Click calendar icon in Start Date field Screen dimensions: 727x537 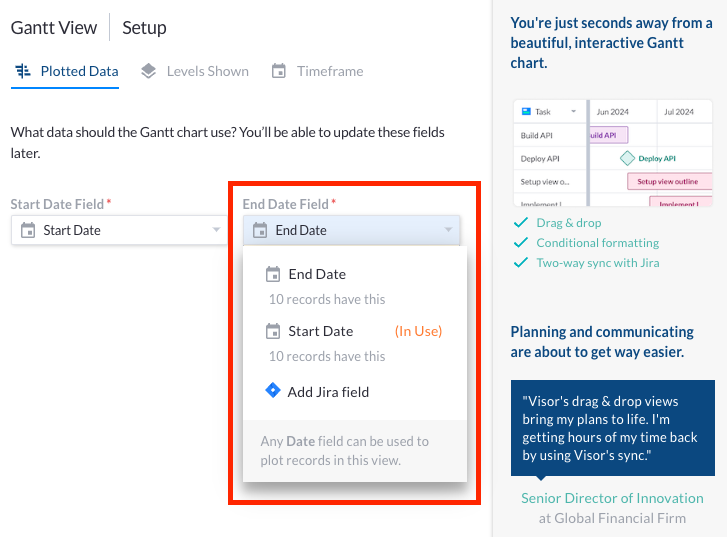pyautogui.click(x=28, y=230)
